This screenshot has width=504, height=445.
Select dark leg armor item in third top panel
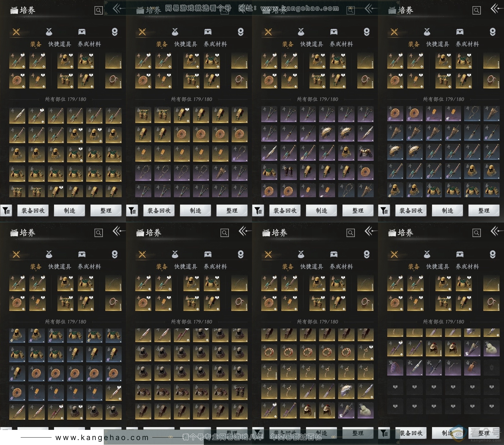coord(288,172)
